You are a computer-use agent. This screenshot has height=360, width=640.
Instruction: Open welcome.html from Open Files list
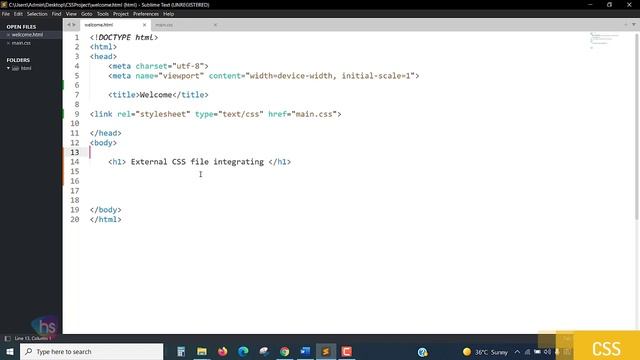tap(27, 35)
